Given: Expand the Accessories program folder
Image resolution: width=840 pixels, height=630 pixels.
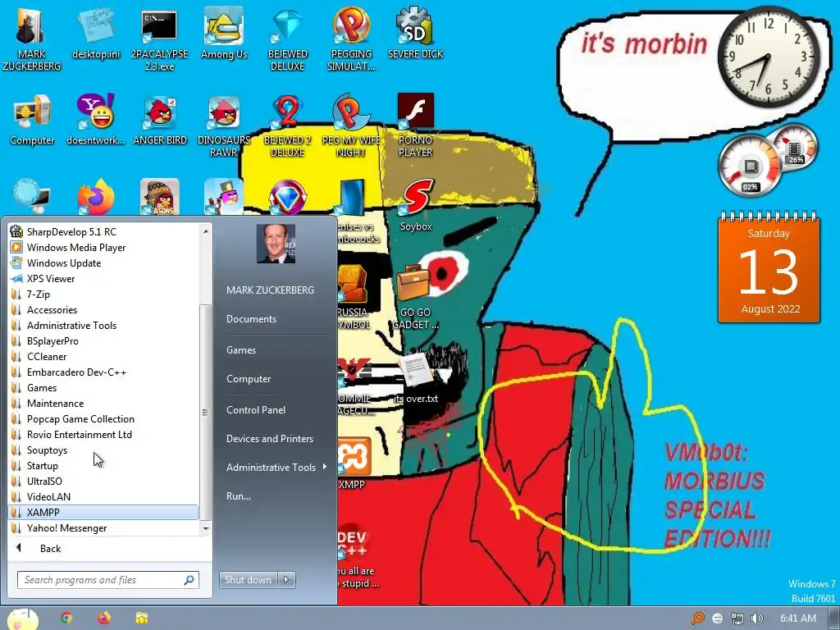Looking at the screenshot, I should (x=103, y=309).
